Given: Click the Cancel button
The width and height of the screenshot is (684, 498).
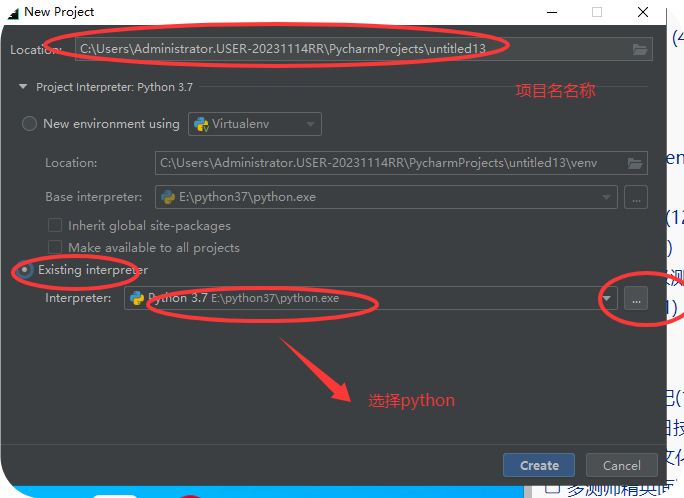Looking at the screenshot, I should pos(622,465).
